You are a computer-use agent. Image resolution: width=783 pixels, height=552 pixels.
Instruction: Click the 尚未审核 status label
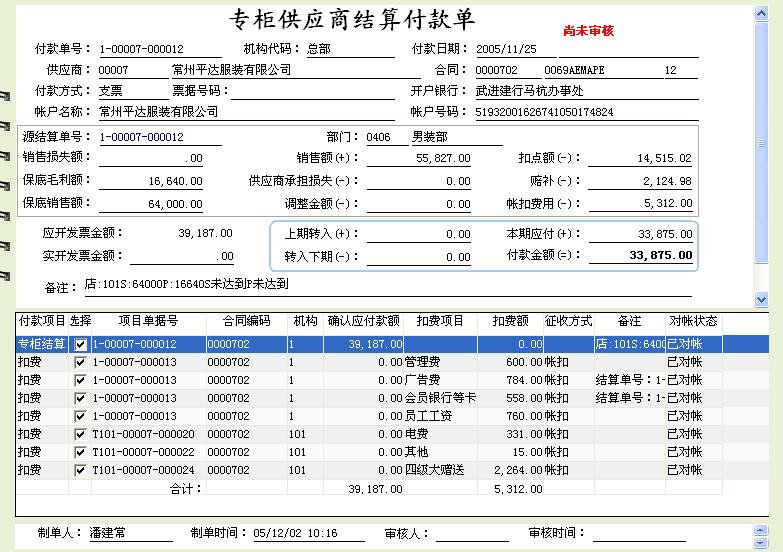point(588,31)
